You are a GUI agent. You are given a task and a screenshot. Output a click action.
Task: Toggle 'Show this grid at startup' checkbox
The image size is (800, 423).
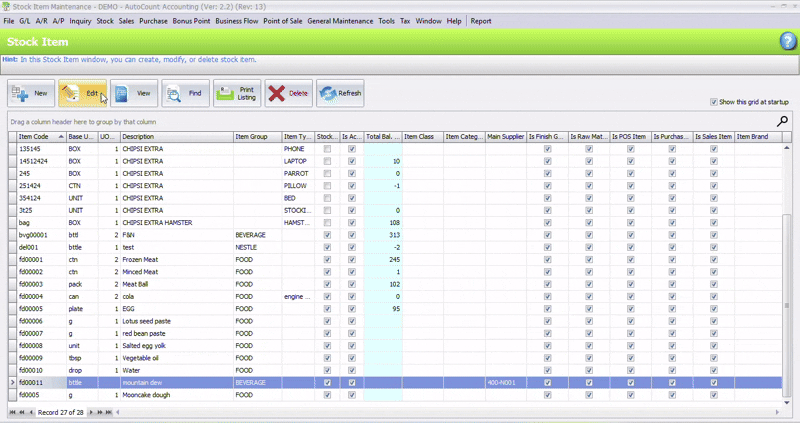(713, 102)
